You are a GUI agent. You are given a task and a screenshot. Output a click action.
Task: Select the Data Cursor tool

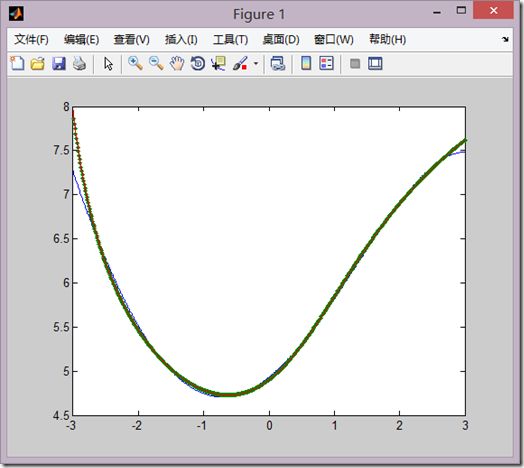[x=218, y=63]
